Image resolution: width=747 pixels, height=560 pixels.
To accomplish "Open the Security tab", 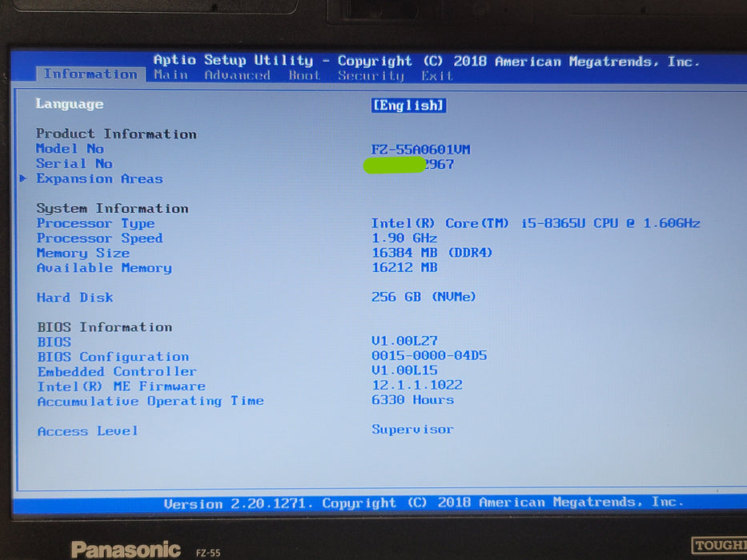I will coord(371,76).
